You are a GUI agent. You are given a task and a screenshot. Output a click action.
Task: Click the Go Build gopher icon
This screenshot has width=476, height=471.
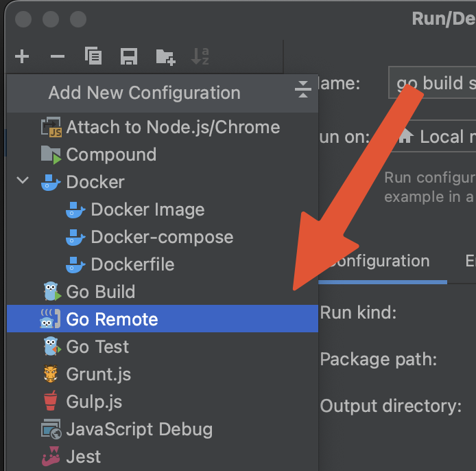click(x=52, y=291)
